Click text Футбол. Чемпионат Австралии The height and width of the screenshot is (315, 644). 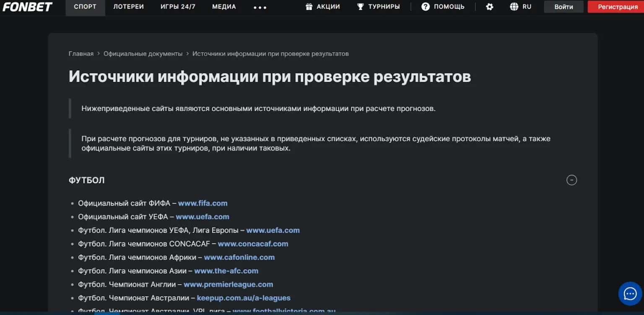(133, 298)
